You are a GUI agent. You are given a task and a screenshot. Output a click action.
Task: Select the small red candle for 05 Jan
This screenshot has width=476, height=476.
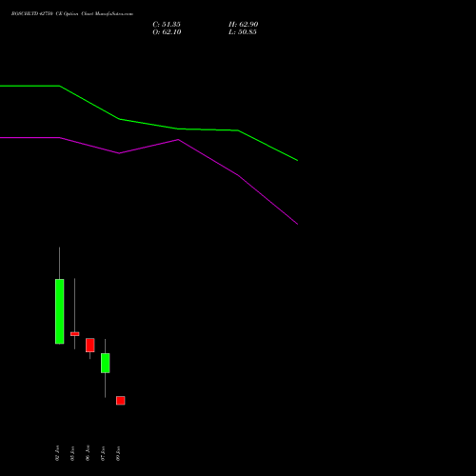coord(75,334)
